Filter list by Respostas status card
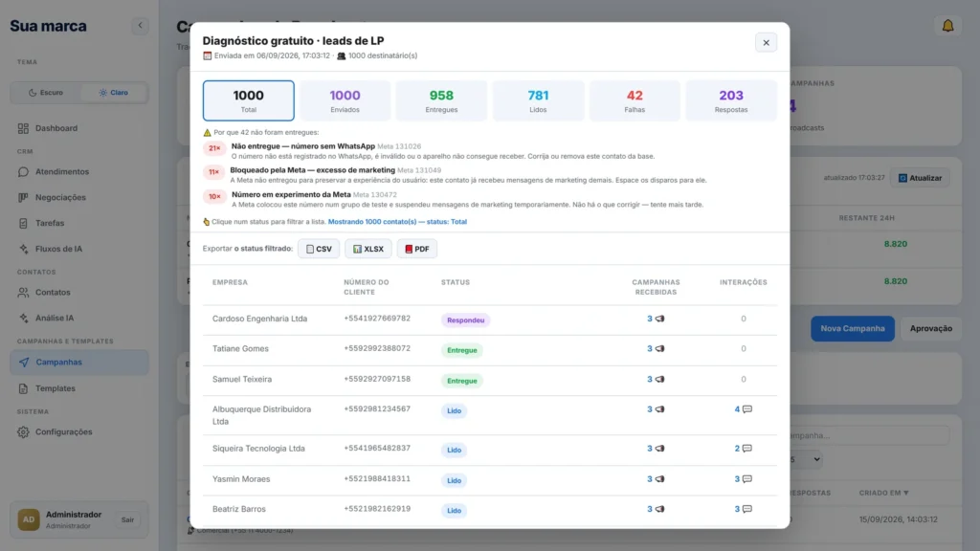Image resolution: width=980 pixels, height=551 pixels. (x=731, y=100)
